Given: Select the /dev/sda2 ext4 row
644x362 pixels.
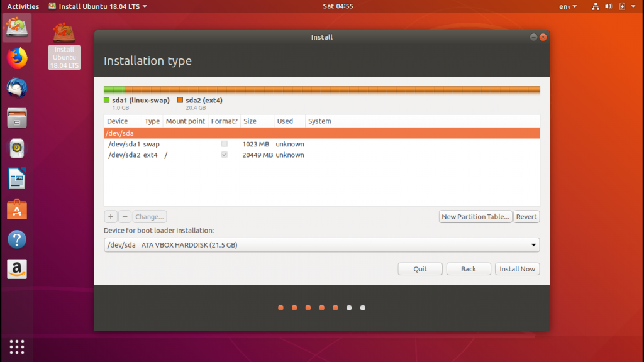Looking at the screenshot, I should click(x=321, y=155).
